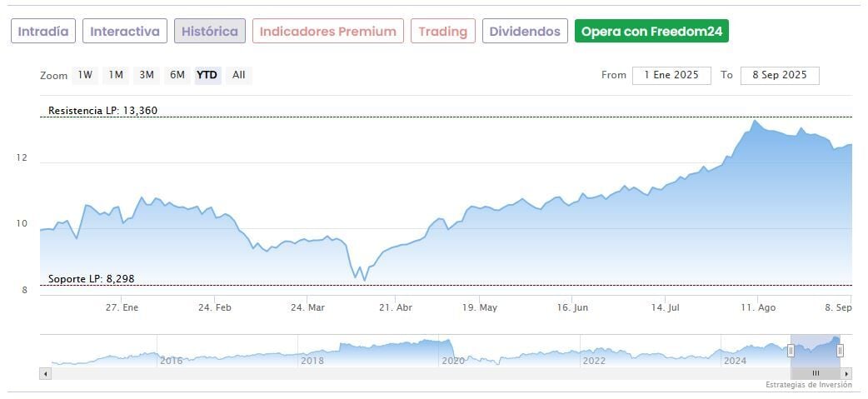
Task: Show the Dividendos tab
Action: click(525, 32)
